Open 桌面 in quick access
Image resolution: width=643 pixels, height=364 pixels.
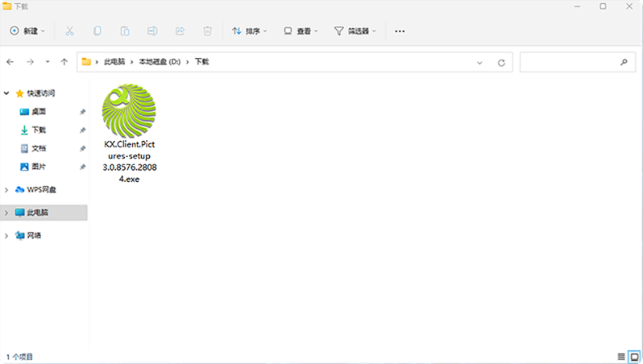click(39, 111)
